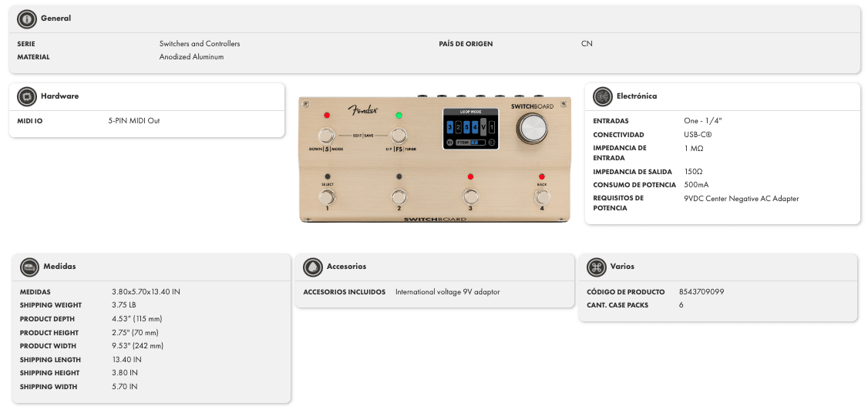This screenshot has height=420, width=868.
Task: Select the Varios section heading
Action: pos(622,266)
